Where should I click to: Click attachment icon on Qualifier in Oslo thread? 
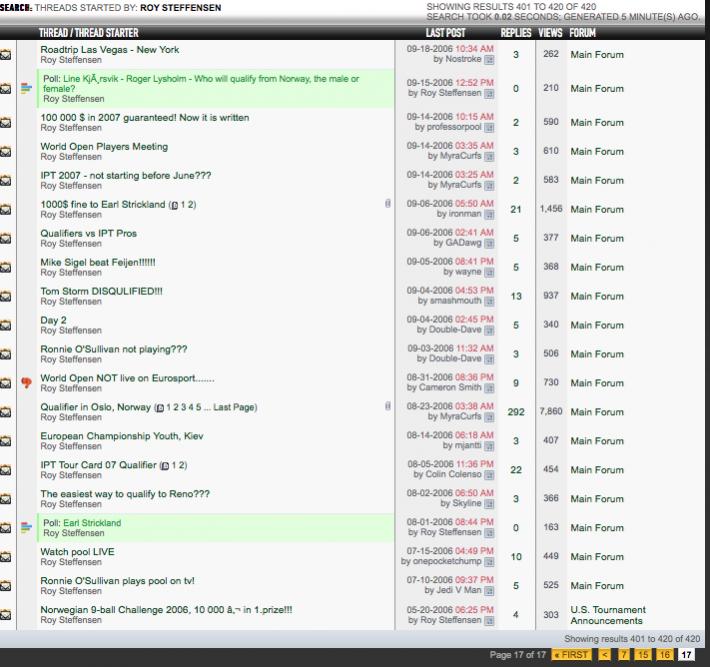tap(388, 406)
